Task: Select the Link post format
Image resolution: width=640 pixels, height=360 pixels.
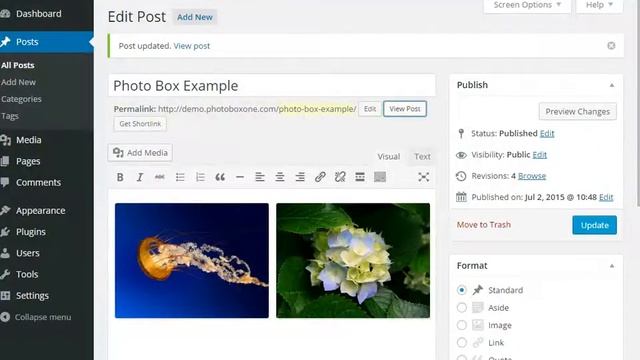Action: (x=462, y=342)
